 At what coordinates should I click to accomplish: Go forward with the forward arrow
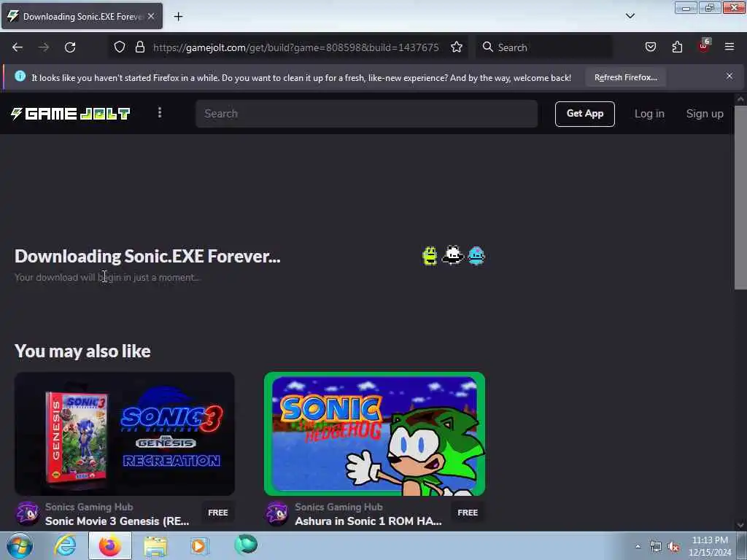(44, 47)
